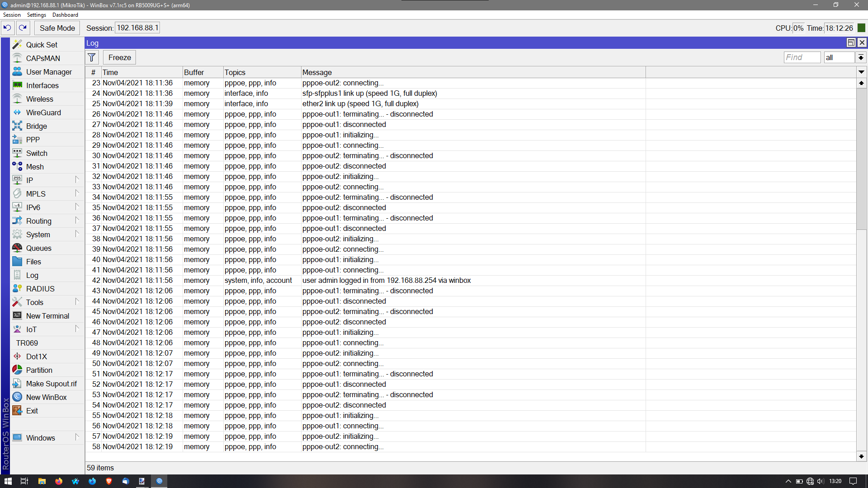The image size is (868, 488).
Task: Open Firefox from the Windows taskbar
Action: (x=59, y=481)
